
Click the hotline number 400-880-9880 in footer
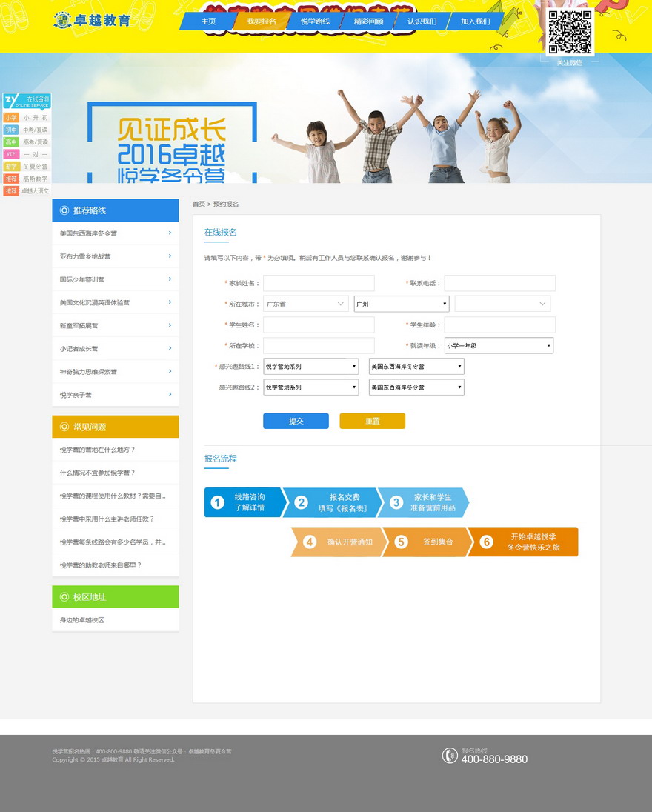tap(494, 759)
